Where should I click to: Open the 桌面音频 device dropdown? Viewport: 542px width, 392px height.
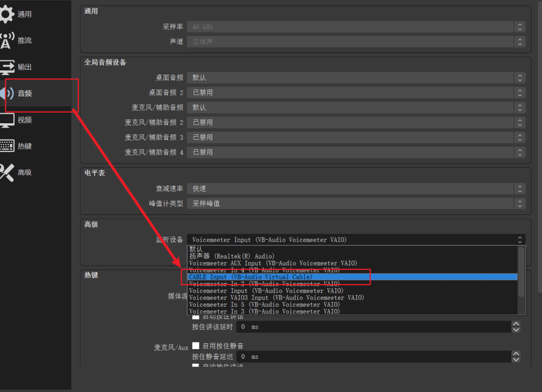point(356,78)
